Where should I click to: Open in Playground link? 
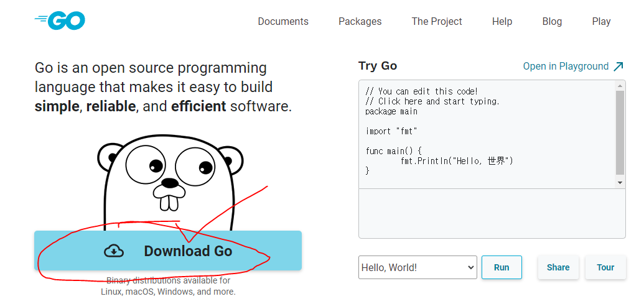573,67
